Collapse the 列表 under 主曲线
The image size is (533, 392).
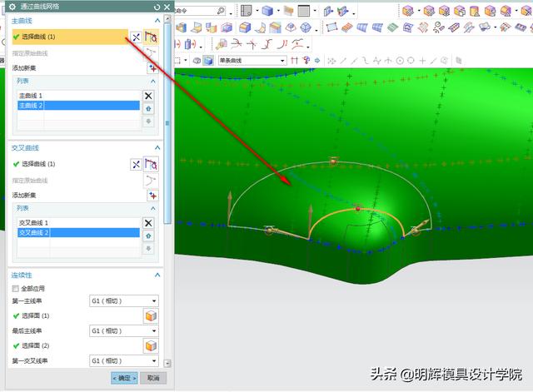(x=153, y=82)
